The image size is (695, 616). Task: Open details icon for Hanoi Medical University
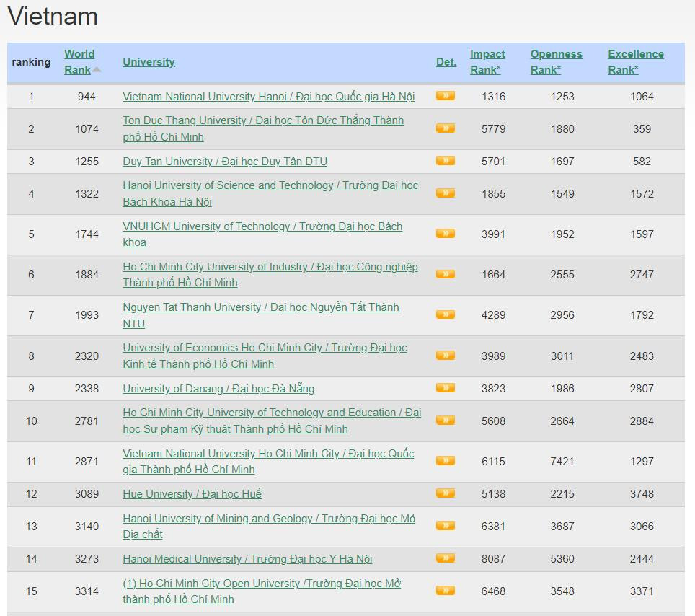coord(445,558)
